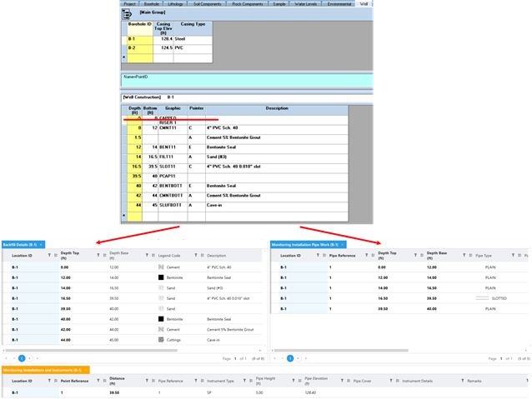
Task: Open the Sample tab
Action: tap(279, 4)
